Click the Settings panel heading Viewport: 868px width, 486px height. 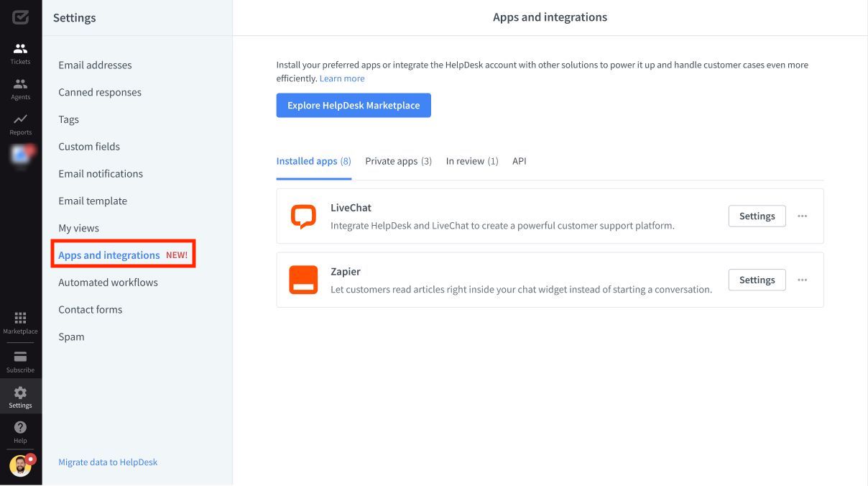[x=74, y=18]
